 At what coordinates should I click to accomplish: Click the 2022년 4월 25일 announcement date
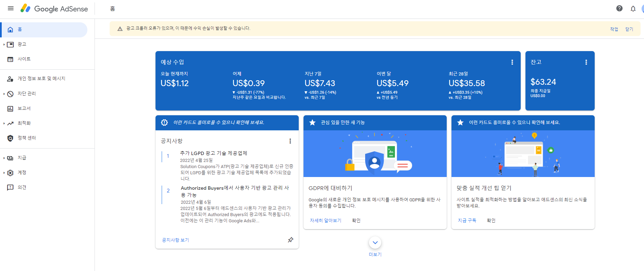196,160
